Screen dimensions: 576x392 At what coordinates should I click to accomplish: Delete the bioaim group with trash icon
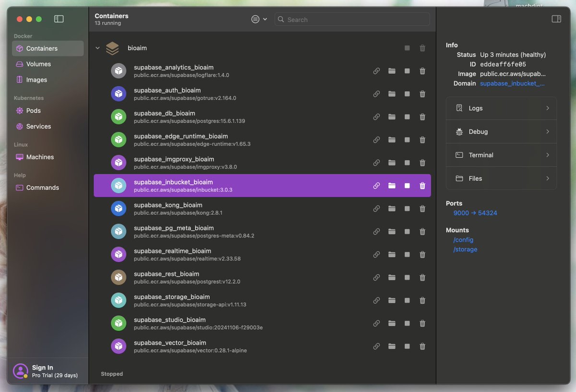click(x=422, y=48)
